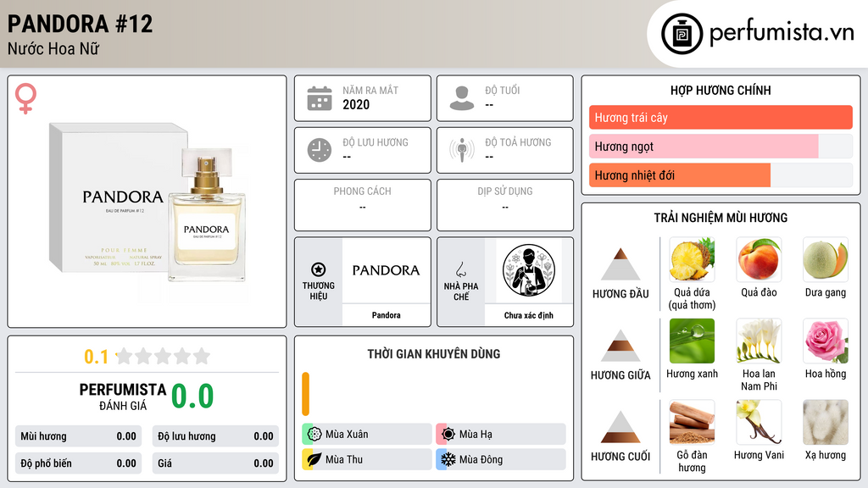The image size is (868, 488).
Task: Select the Mùa Đông season button
Action: click(501, 460)
